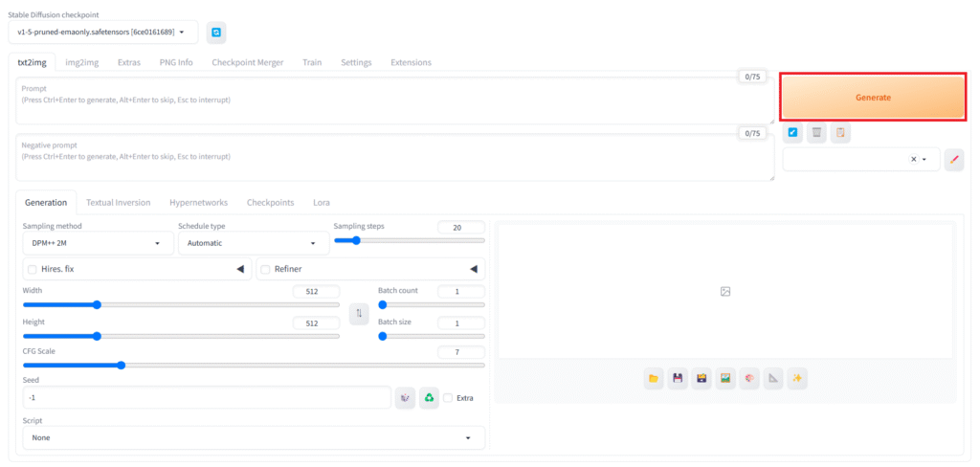This screenshot has width=980, height=467.
Task: Click the sparkle upscale icon below preview
Action: click(x=796, y=379)
